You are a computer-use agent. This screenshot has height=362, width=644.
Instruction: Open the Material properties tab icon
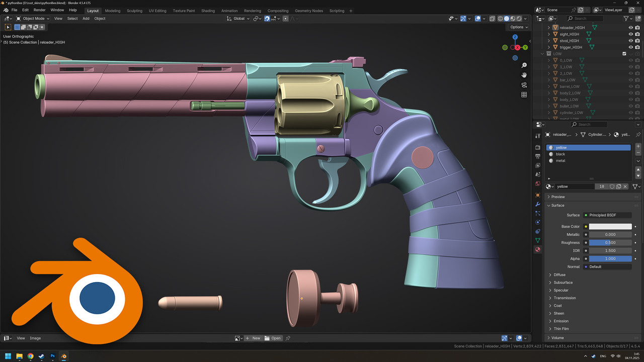tap(538, 249)
